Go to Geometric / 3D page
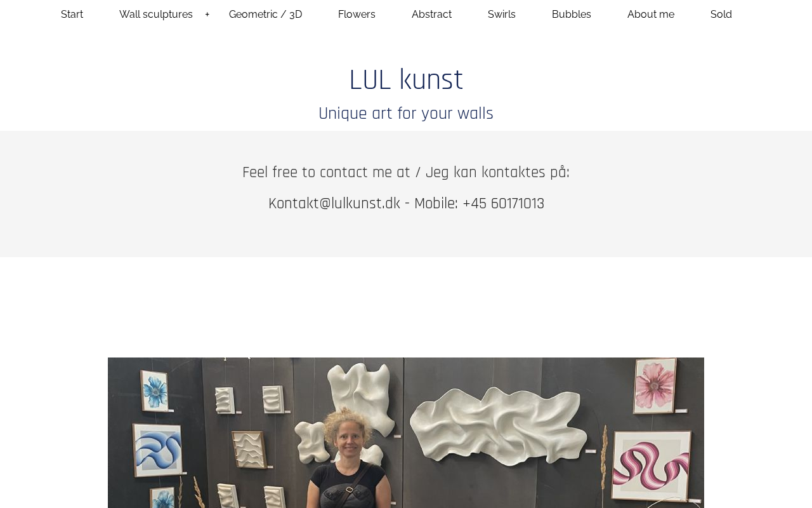 265,15
